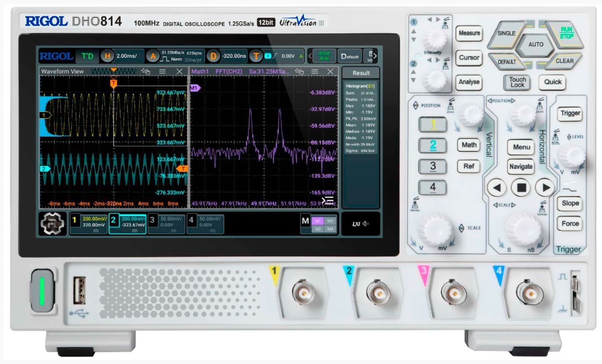The width and height of the screenshot is (602, 364).
Task: Push the hardware stop square navigation button
Action: [521, 187]
